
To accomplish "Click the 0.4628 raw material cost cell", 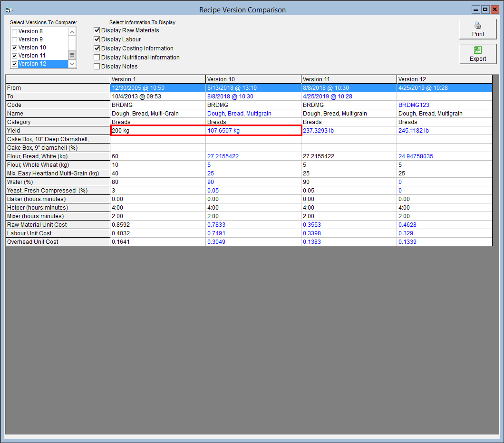I will tap(444, 224).
